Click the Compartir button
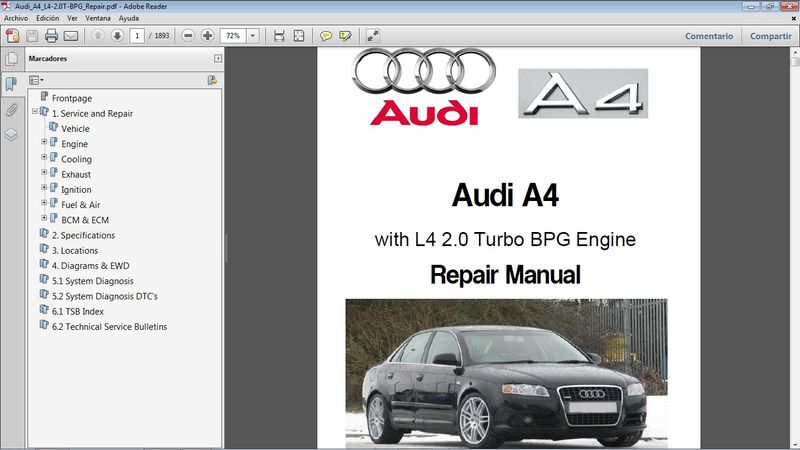Viewport: 800px width, 450px height. tap(770, 36)
